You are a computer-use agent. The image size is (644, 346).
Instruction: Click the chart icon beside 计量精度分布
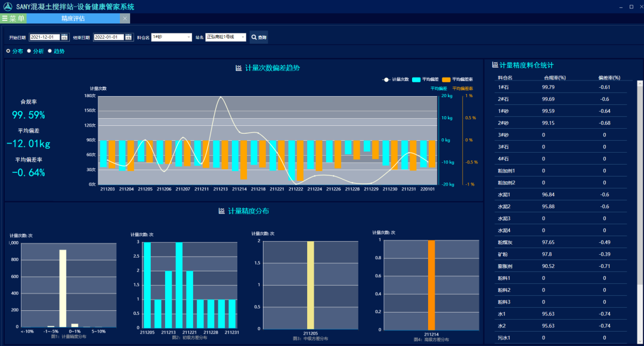click(x=221, y=211)
